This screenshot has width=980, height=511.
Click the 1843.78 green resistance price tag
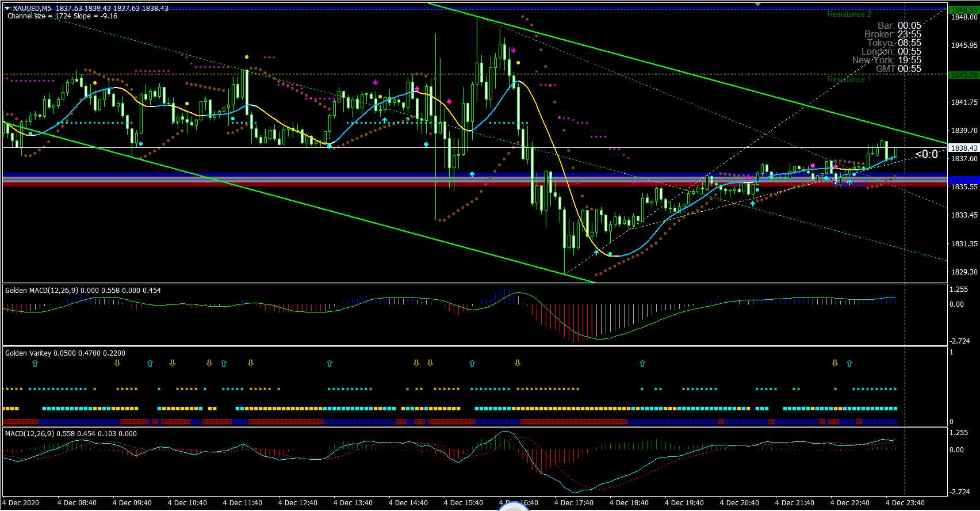click(964, 75)
